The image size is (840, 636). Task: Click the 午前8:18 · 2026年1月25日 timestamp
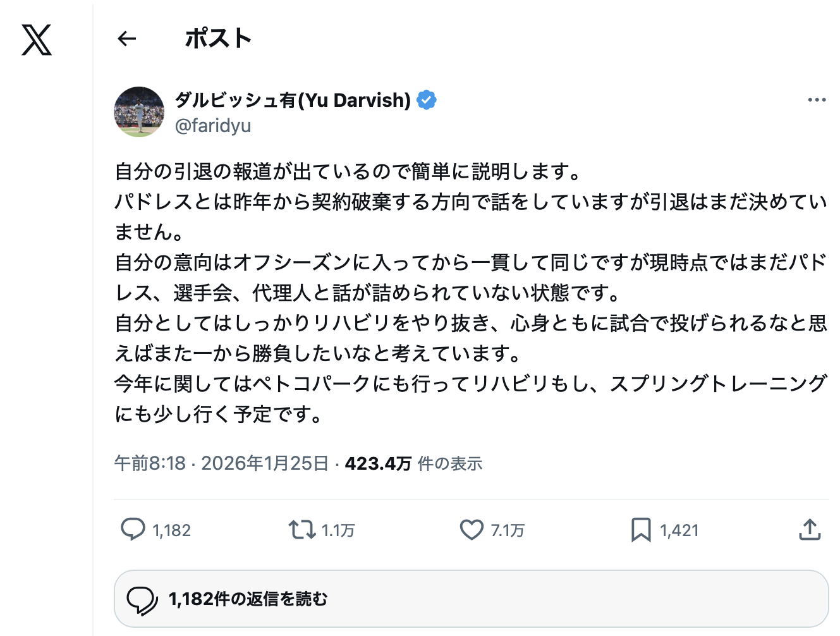[221, 463]
